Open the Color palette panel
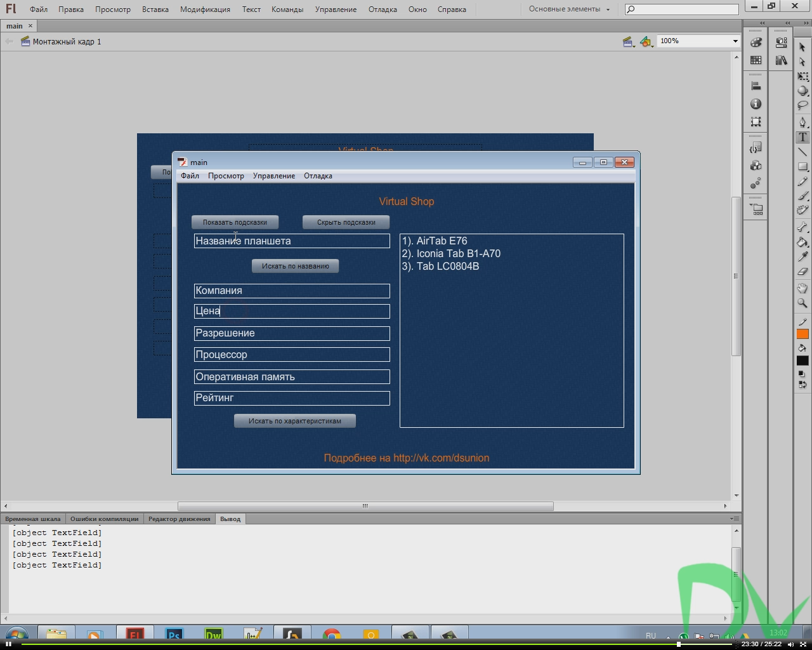812x650 pixels. click(756, 43)
